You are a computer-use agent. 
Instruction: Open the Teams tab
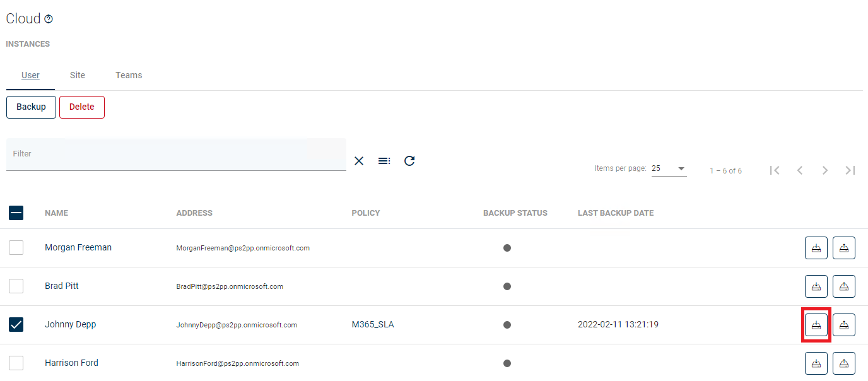129,75
